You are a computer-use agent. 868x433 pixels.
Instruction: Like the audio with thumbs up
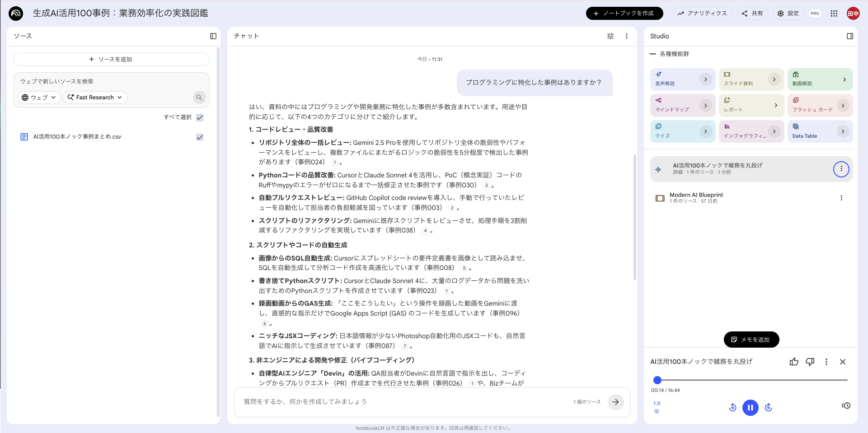coord(794,362)
